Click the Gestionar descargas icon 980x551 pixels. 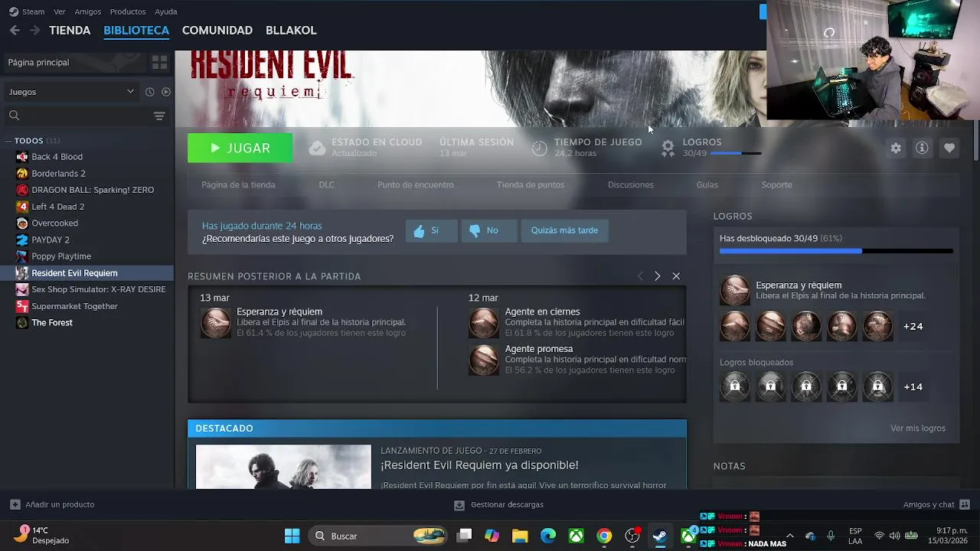[459, 505]
